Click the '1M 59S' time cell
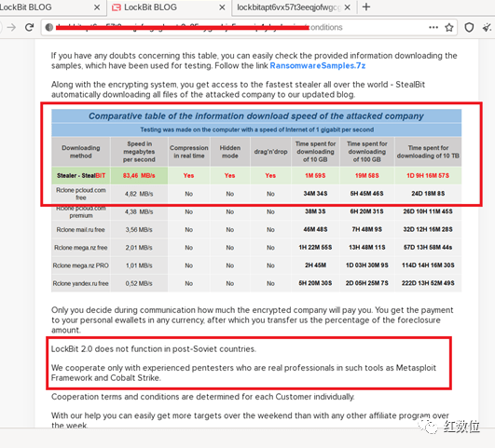The image size is (495, 448). (x=315, y=175)
